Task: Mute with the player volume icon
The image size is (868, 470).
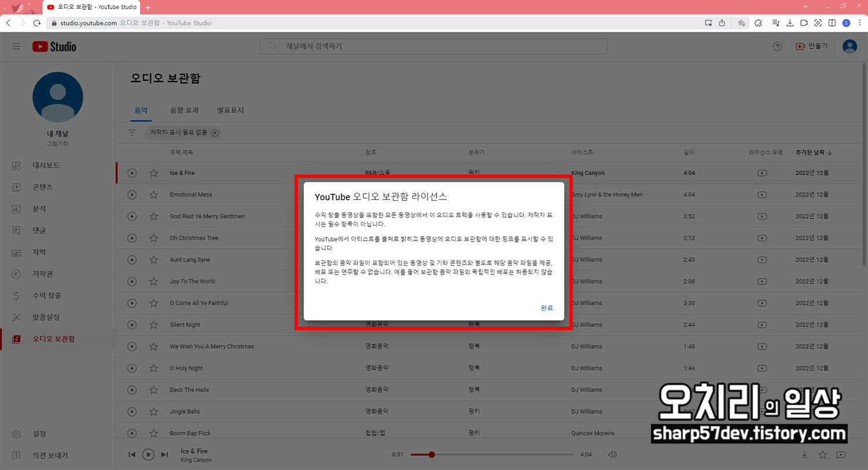Action: click(x=612, y=455)
